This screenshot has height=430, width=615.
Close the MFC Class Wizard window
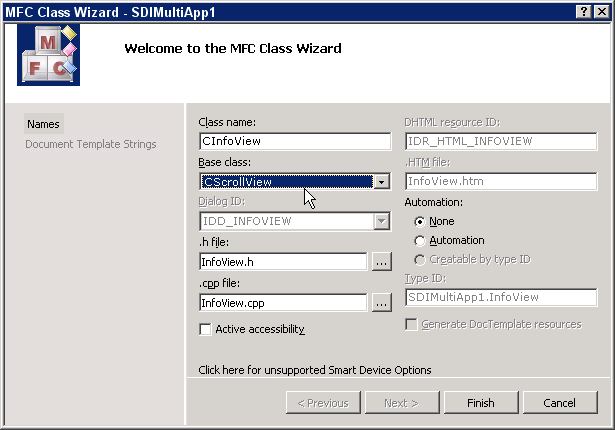point(602,12)
